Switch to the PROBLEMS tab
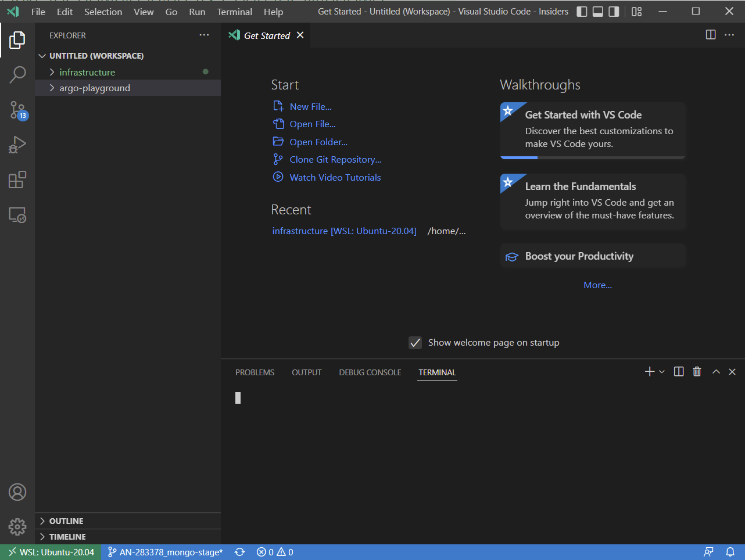 (x=255, y=372)
